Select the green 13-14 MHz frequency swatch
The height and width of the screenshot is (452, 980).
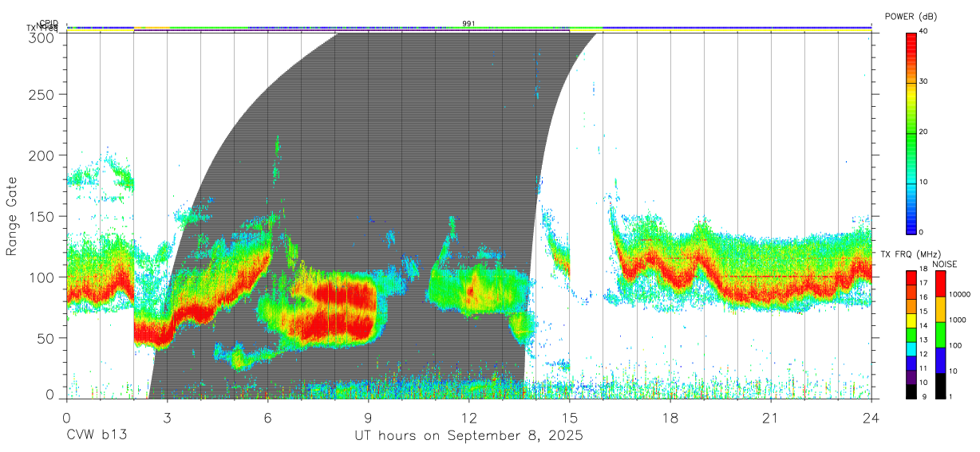pyautogui.click(x=911, y=334)
